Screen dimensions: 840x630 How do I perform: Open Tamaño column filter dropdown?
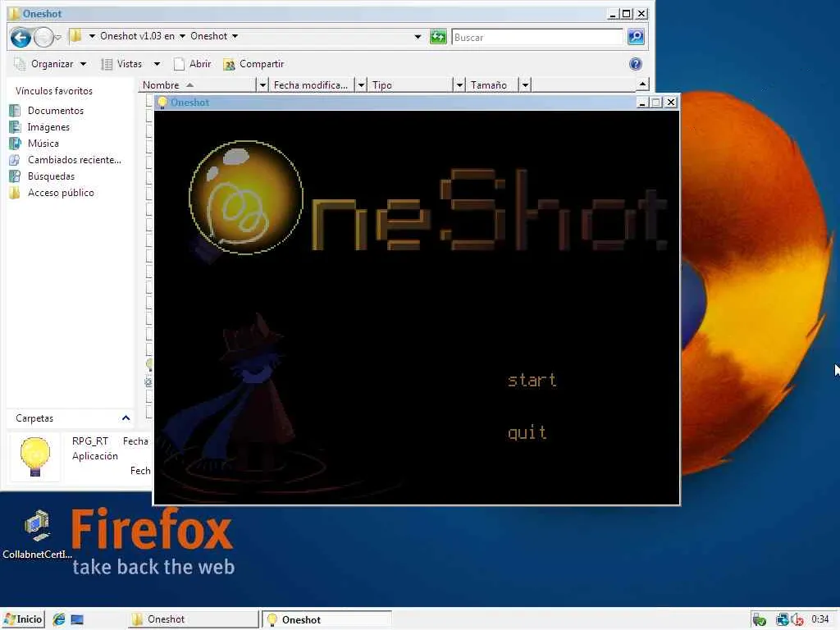[526, 84]
